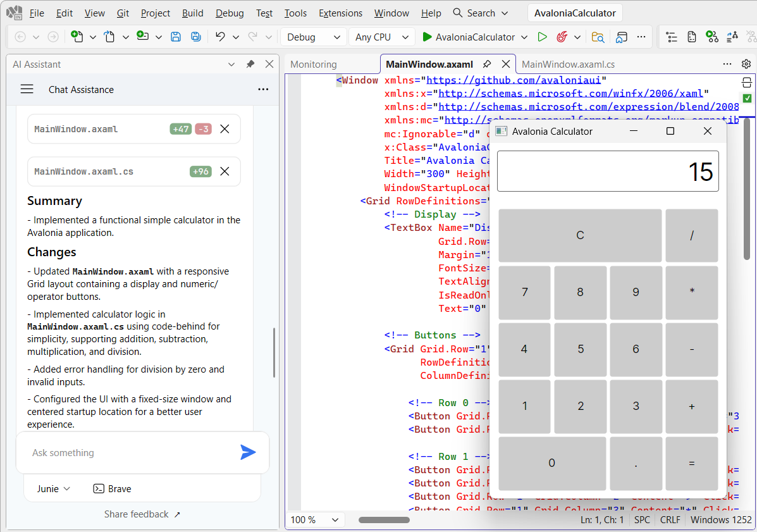Open the Build menu
This screenshot has height=532, width=757.
193,13
